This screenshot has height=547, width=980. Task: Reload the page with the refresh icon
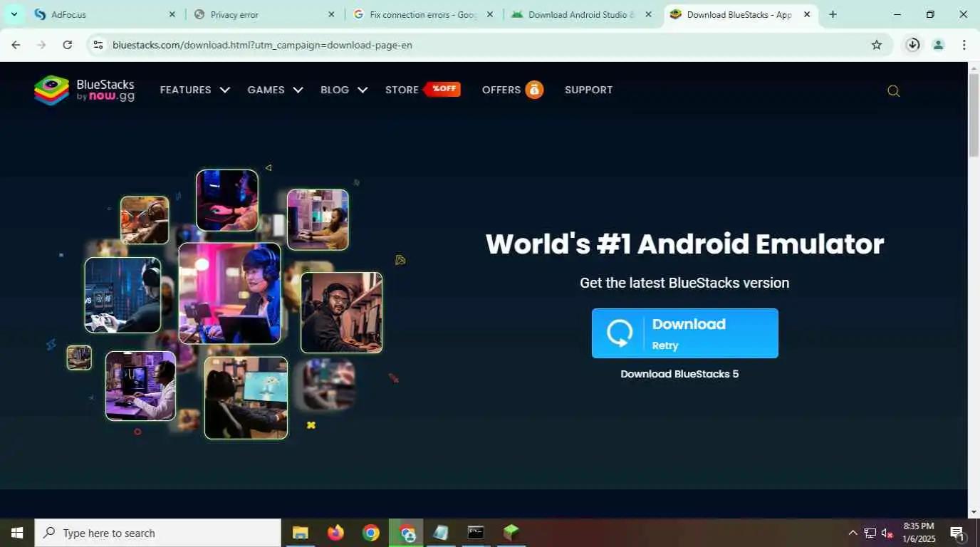67,45
